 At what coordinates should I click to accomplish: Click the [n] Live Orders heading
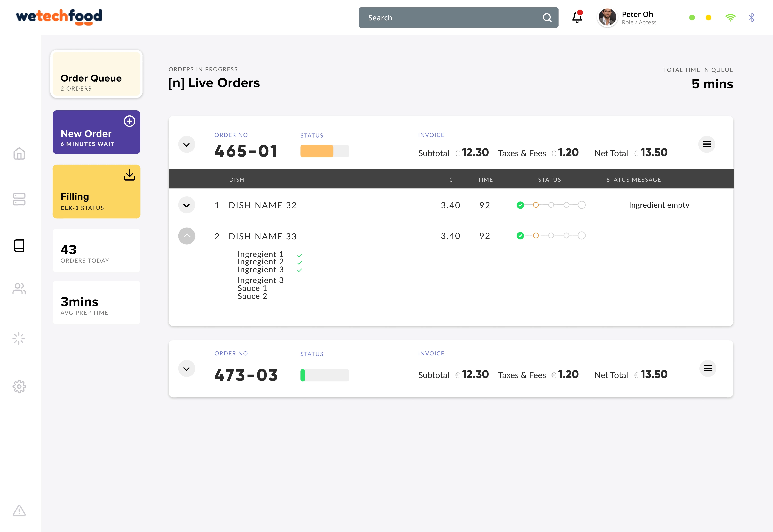click(x=214, y=83)
